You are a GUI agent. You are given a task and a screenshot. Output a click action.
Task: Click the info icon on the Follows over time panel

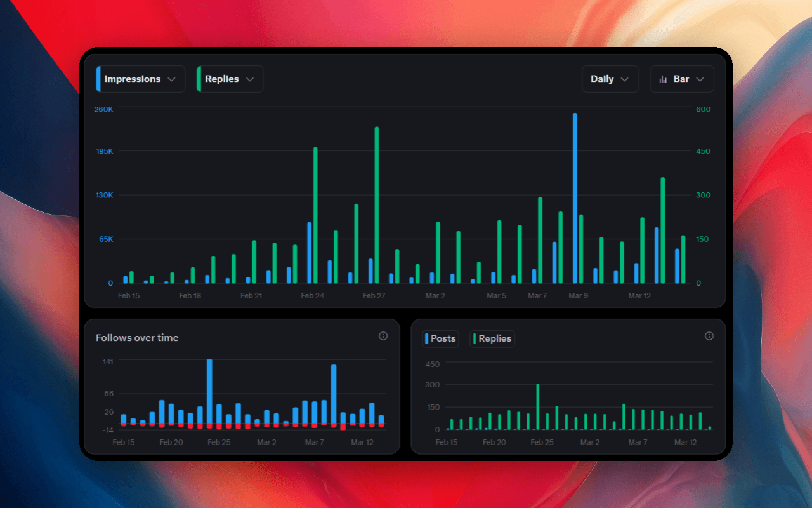coord(383,336)
